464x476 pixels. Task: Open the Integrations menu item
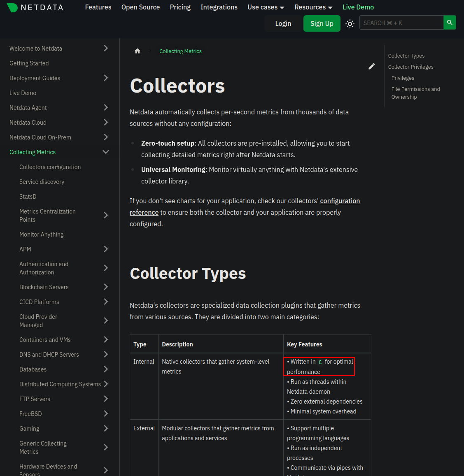(x=219, y=7)
